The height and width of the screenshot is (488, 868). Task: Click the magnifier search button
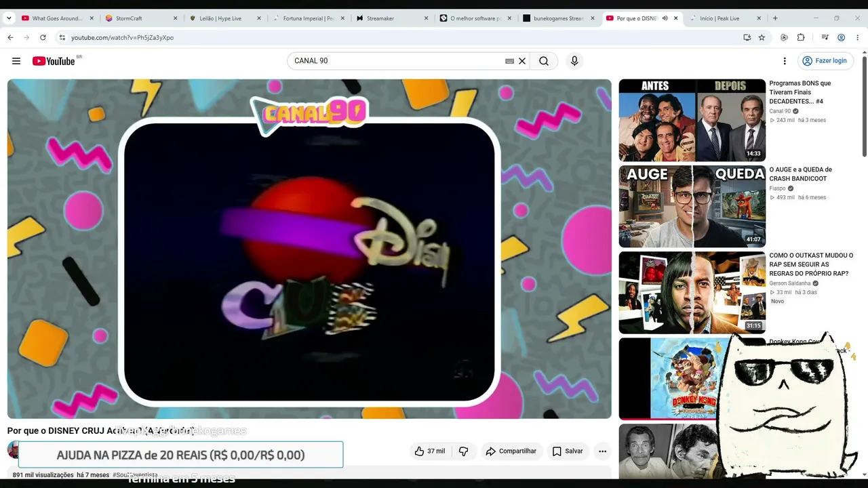[x=544, y=61]
